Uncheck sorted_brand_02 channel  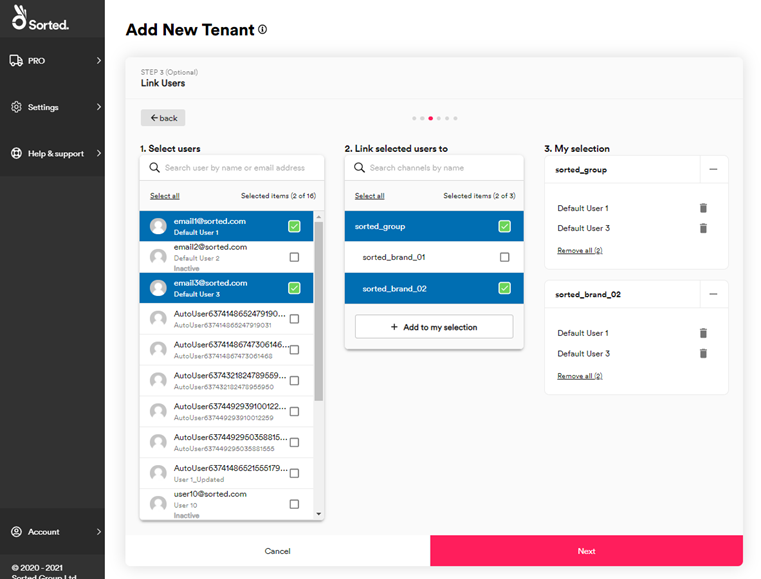coord(505,288)
